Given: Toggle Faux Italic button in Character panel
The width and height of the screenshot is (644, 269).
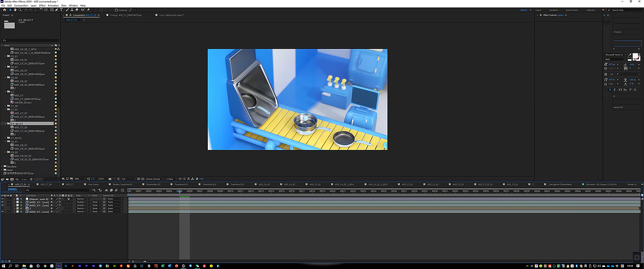Looking at the screenshot, I should (x=614, y=89).
